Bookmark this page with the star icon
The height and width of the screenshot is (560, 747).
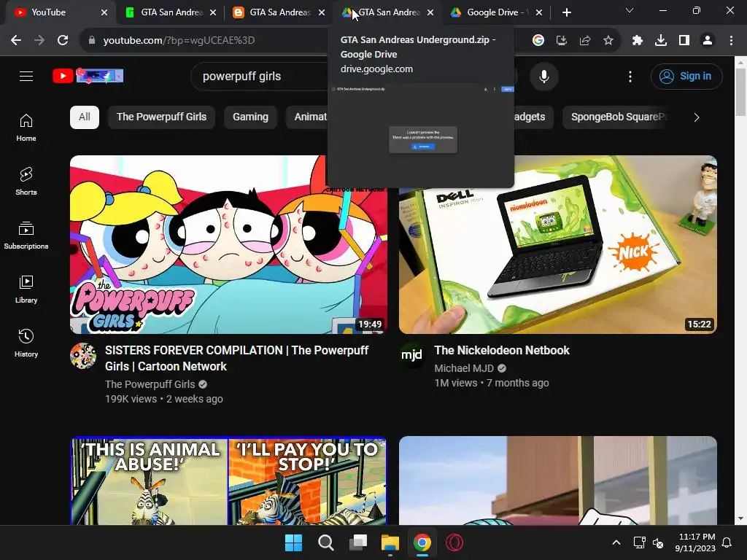pos(608,41)
